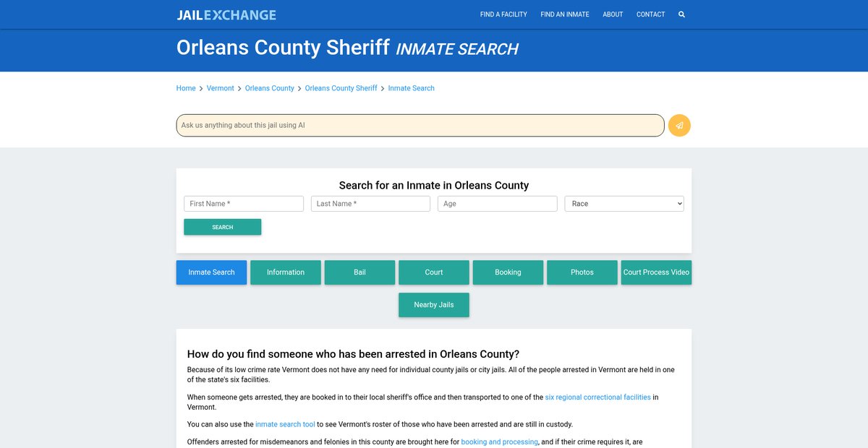
Task: Click the search magnifier icon in header
Action: click(681, 14)
